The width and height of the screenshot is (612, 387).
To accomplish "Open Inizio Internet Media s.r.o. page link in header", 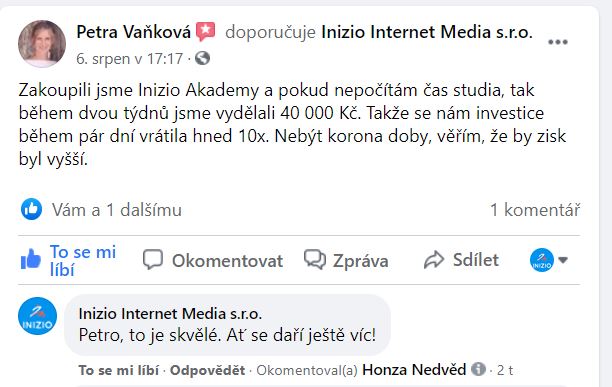I will pyautogui.click(x=427, y=32).
